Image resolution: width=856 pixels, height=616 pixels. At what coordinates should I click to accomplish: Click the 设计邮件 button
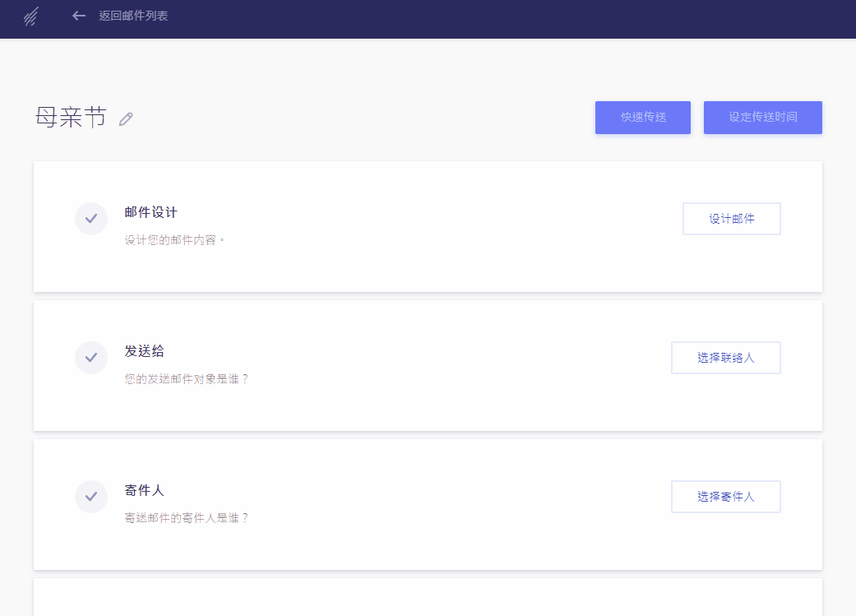(732, 219)
